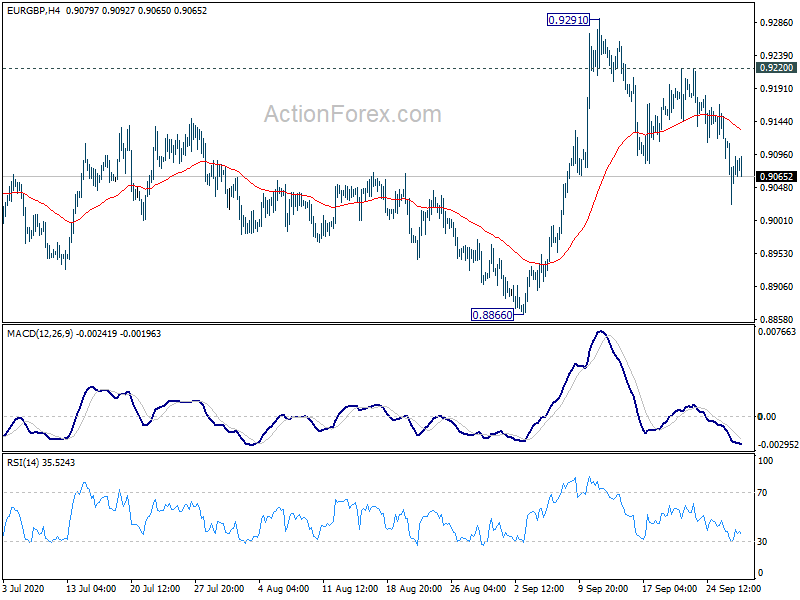Click the 20 Jul 12:00 time label
The width and height of the screenshot is (800, 600).
[155, 589]
